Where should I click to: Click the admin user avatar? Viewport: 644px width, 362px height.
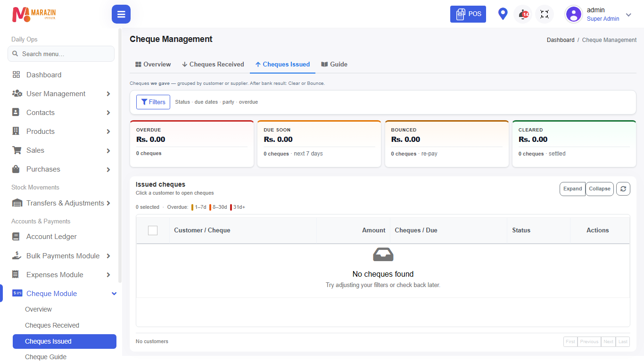[574, 14]
